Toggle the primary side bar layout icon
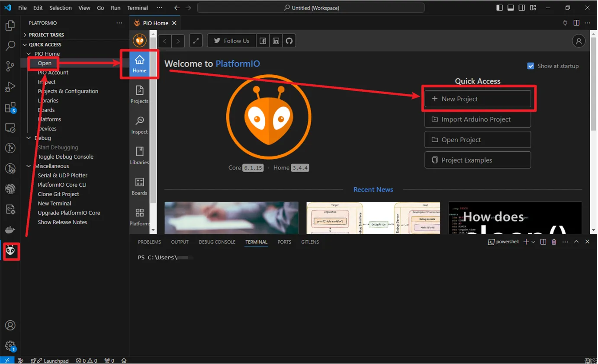This screenshot has height=364, width=598. 499,8
